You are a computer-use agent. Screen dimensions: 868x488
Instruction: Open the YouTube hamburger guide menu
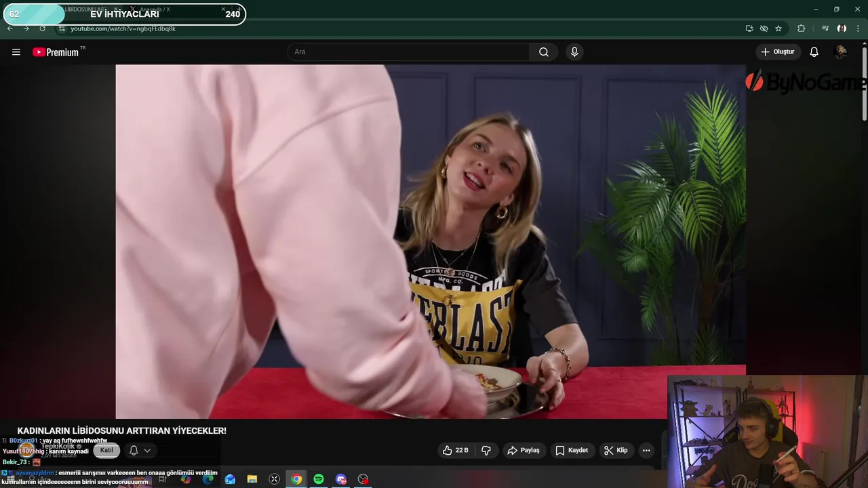tap(16, 52)
